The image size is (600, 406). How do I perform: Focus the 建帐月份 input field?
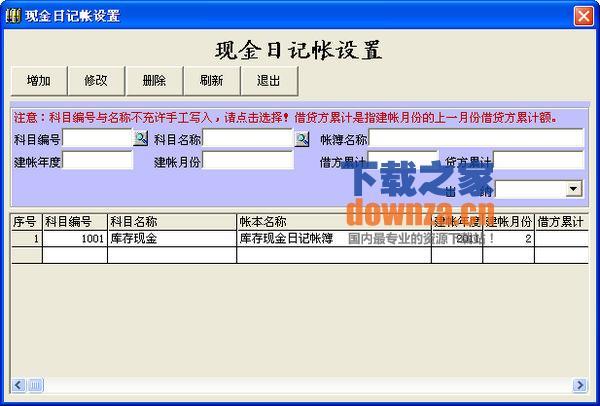click(x=248, y=160)
